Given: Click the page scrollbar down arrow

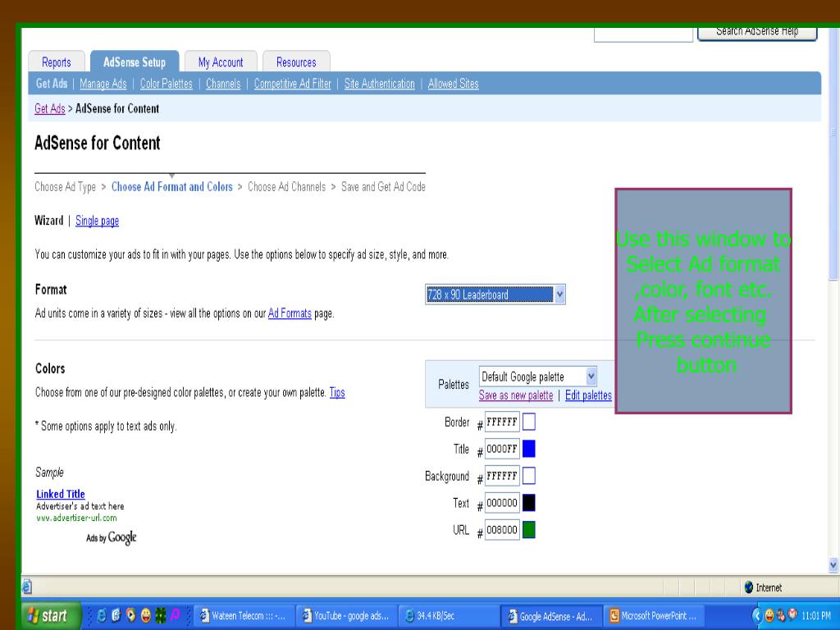Looking at the screenshot, I should (x=833, y=564).
